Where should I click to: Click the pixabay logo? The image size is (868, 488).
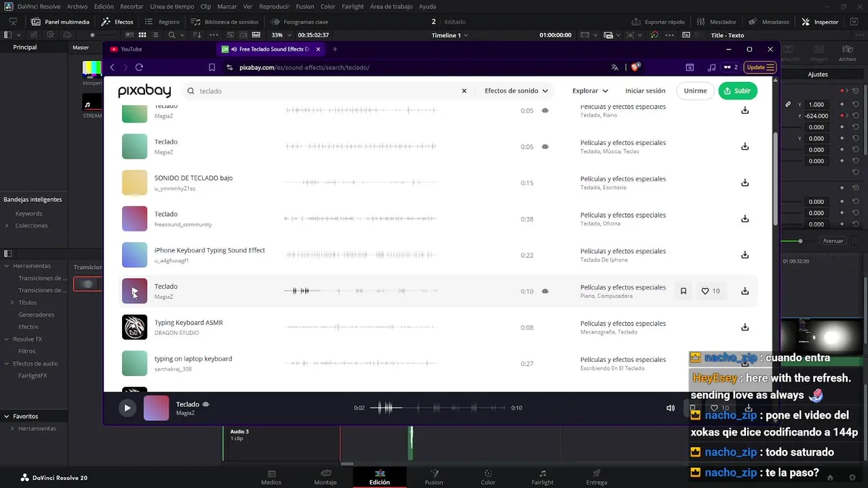coord(144,91)
